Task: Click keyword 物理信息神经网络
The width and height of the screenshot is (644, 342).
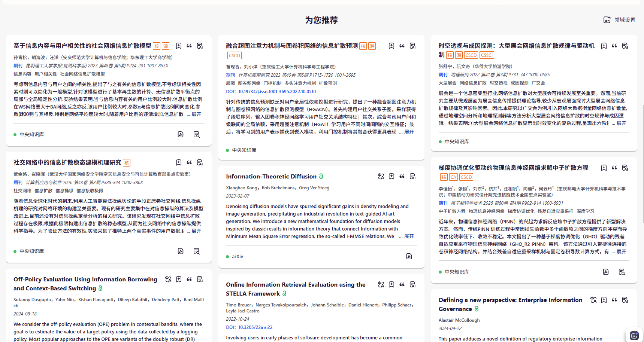Action: click(x=487, y=211)
